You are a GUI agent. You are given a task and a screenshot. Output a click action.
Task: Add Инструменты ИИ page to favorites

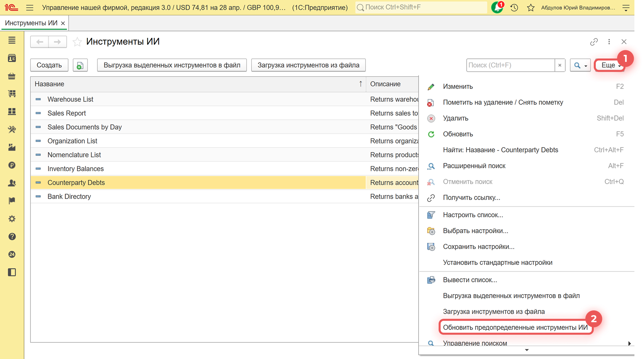coord(77,42)
